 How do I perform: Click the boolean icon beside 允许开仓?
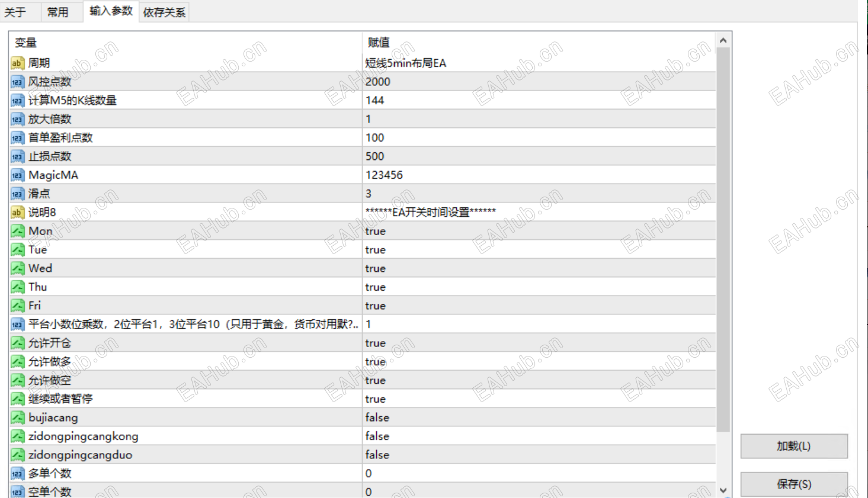(17, 343)
